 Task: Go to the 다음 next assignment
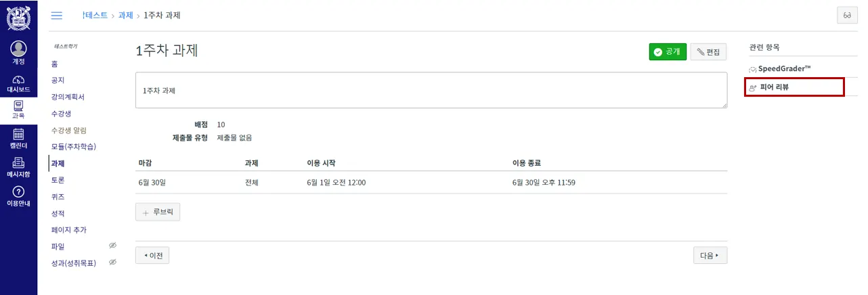(710, 255)
